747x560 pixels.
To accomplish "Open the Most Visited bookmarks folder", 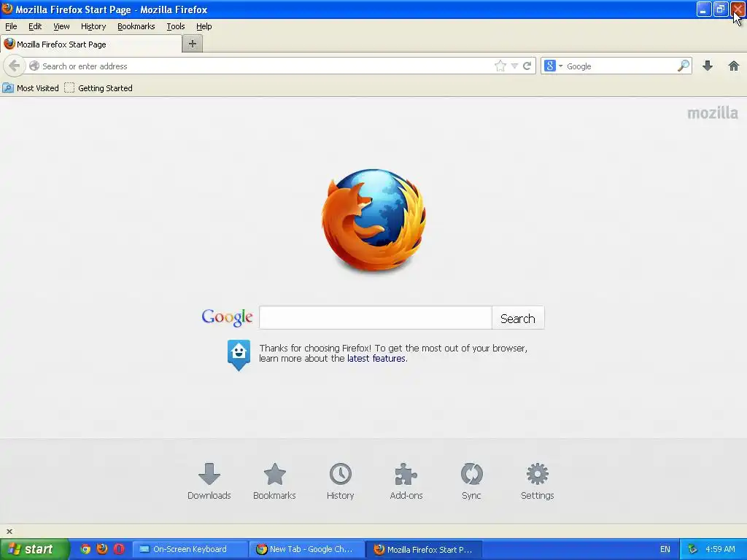I will pyautogui.click(x=31, y=88).
